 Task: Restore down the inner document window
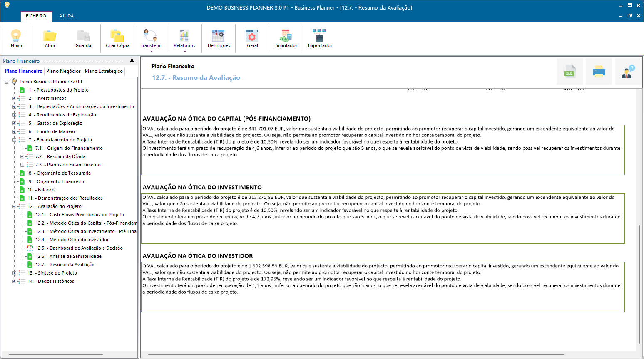629,16
